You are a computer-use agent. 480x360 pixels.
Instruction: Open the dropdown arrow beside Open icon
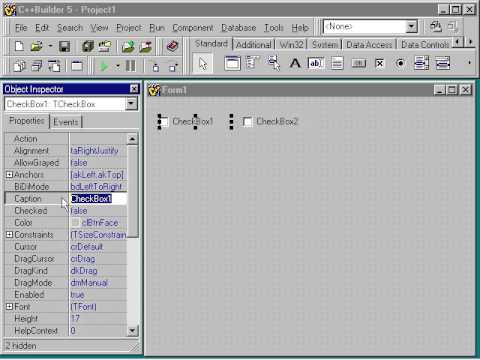pyautogui.click(x=50, y=46)
